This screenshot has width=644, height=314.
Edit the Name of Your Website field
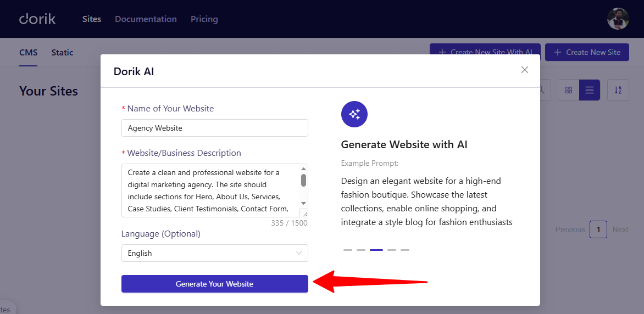[x=215, y=128]
